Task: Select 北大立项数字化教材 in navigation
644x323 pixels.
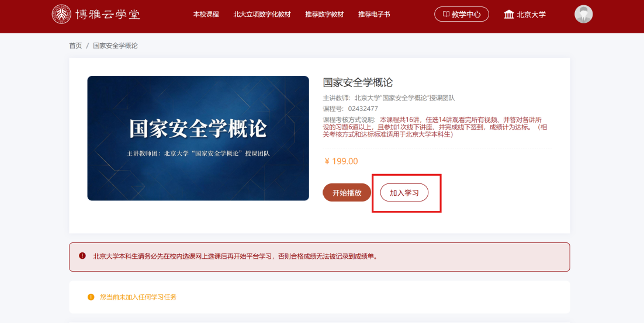Action: (262, 15)
